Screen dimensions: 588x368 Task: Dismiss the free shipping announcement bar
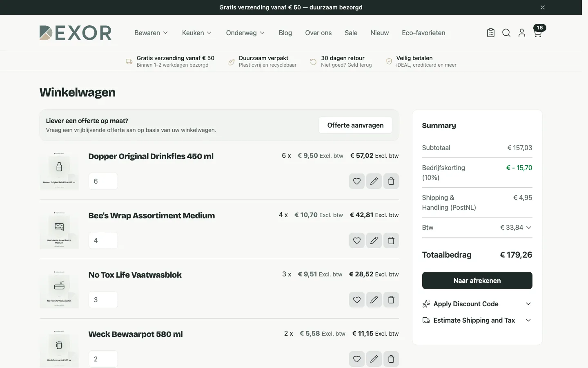click(543, 7)
